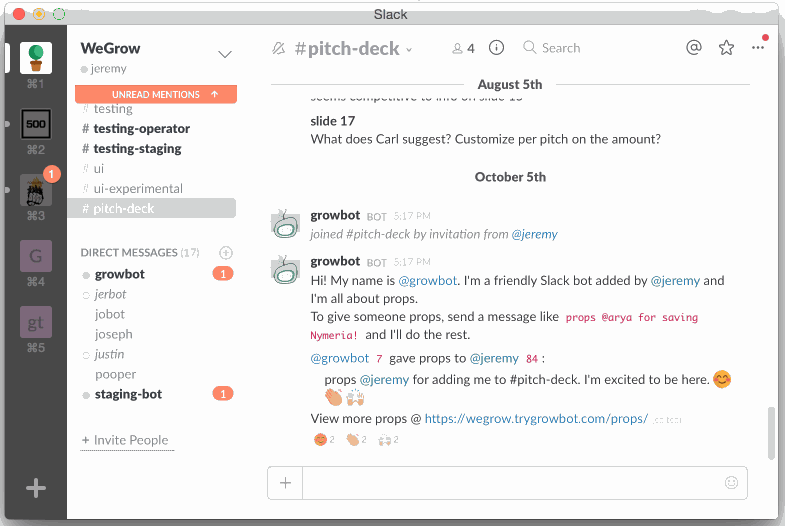Open the @ mentions activity panel
This screenshot has height=526, width=785.
click(694, 48)
